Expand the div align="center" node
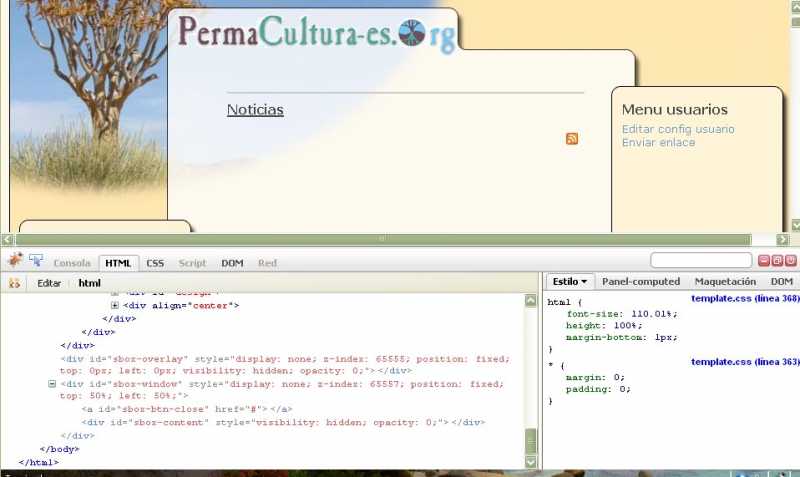800x477 pixels. (115, 306)
